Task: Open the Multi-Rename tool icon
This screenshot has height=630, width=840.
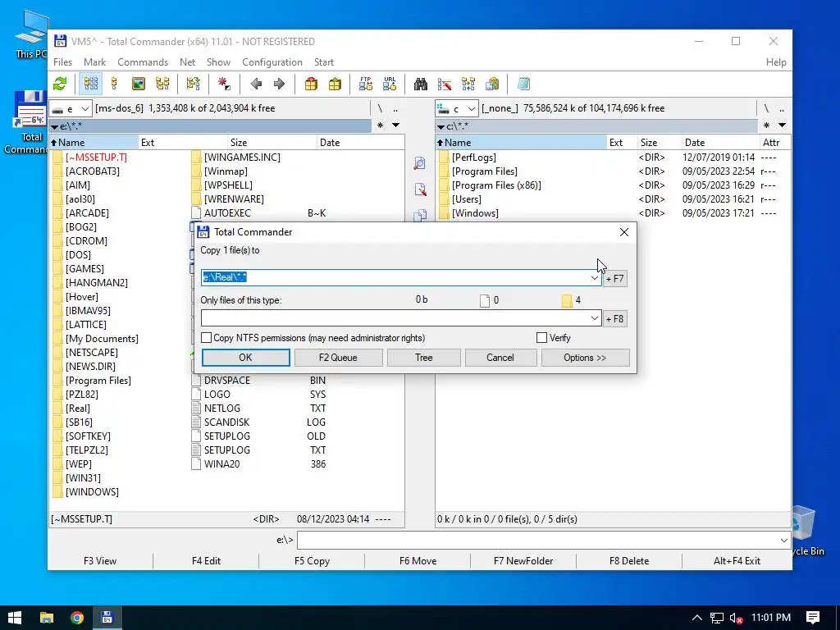Action: [445, 84]
